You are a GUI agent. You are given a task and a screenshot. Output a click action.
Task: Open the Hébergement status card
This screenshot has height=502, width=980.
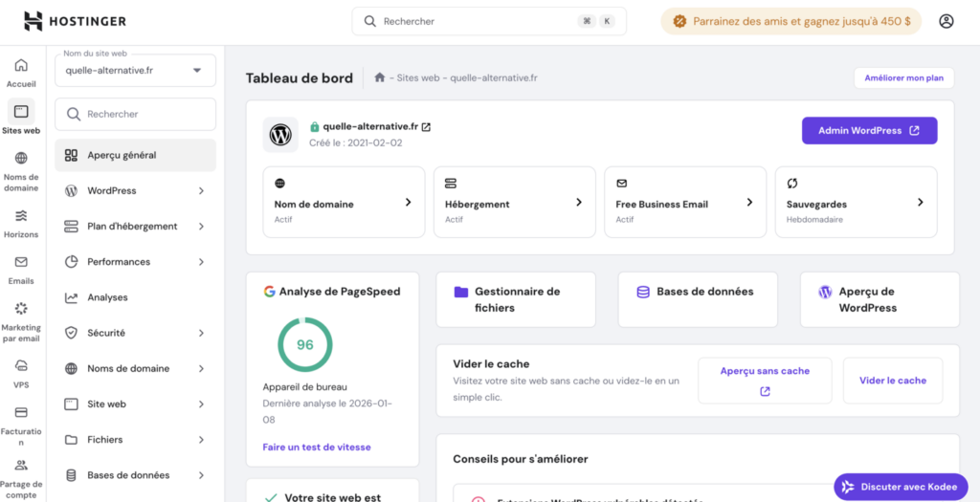[514, 202]
